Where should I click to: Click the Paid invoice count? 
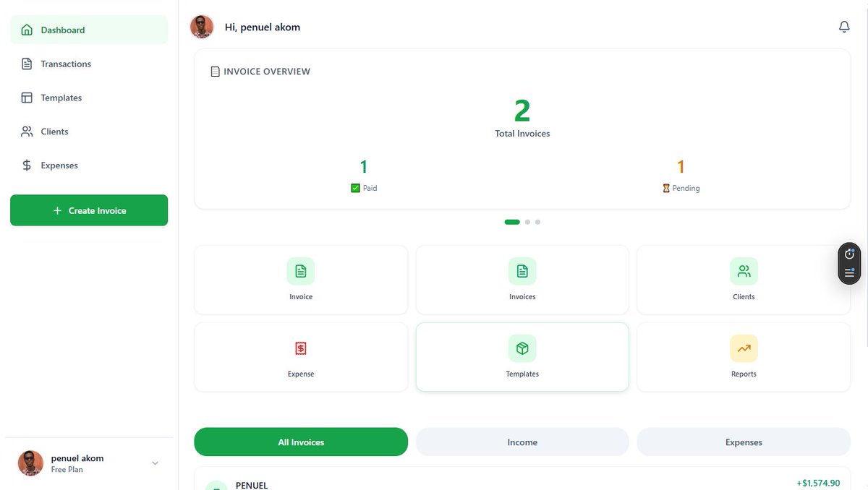[364, 167]
